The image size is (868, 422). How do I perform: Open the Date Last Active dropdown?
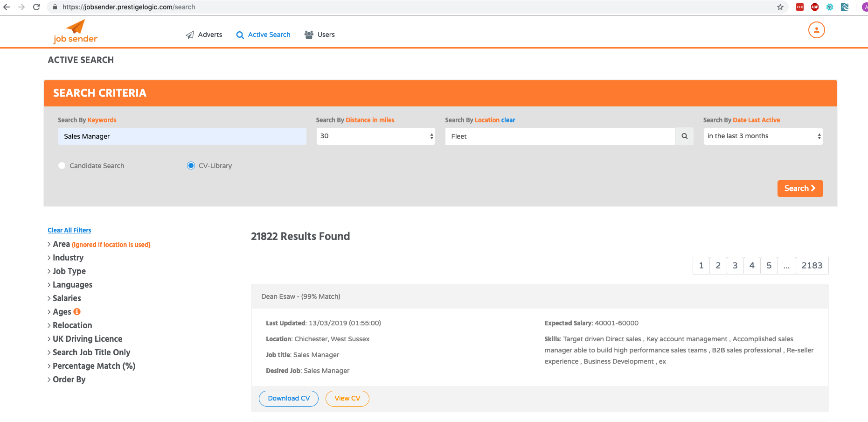pyautogui.click(x=763, y=136)
